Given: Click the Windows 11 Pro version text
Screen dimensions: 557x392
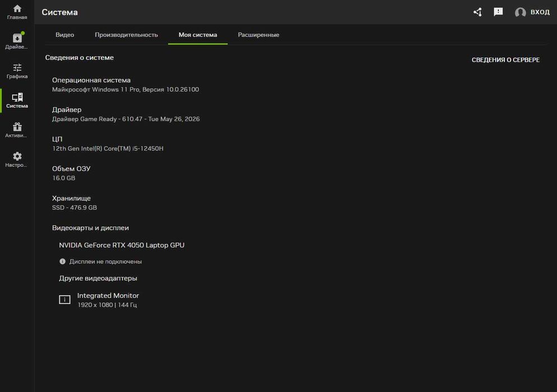Looking at the screenshot, I should 126,90.
